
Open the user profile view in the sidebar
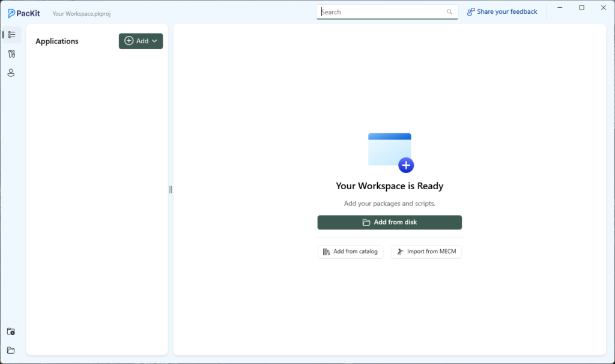coord(11,73)
